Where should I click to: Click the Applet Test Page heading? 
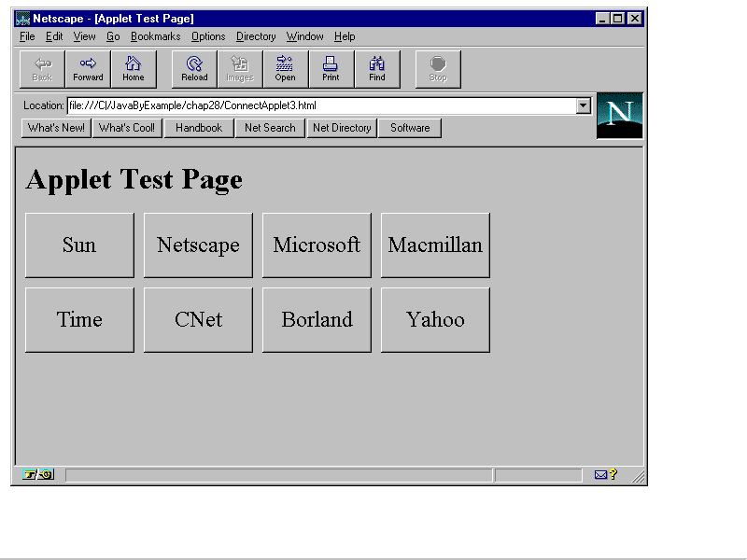pyautogui.click(x=134, y=180)
